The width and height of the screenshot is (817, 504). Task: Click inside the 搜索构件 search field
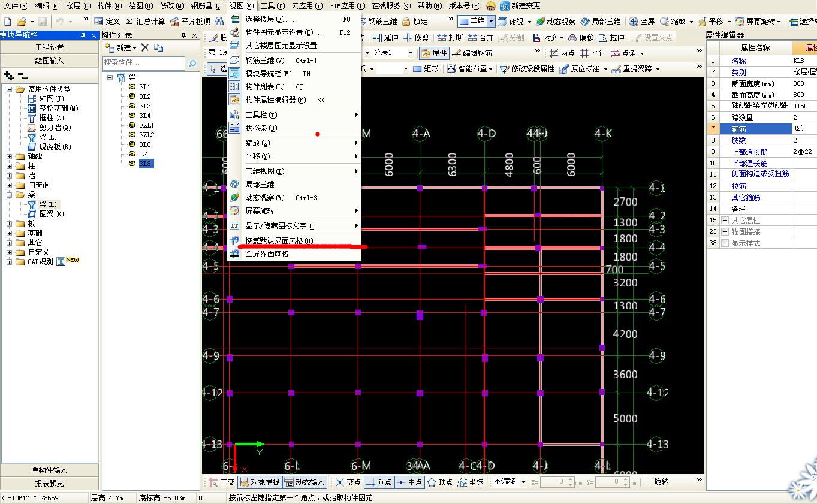pyautogui.click(x=144, y=63)
